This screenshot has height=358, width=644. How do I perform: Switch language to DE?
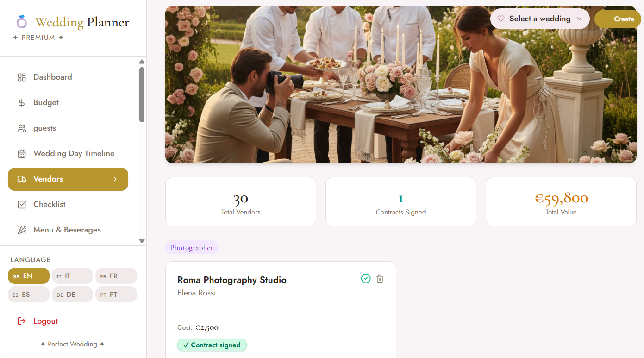click(72, 295)
